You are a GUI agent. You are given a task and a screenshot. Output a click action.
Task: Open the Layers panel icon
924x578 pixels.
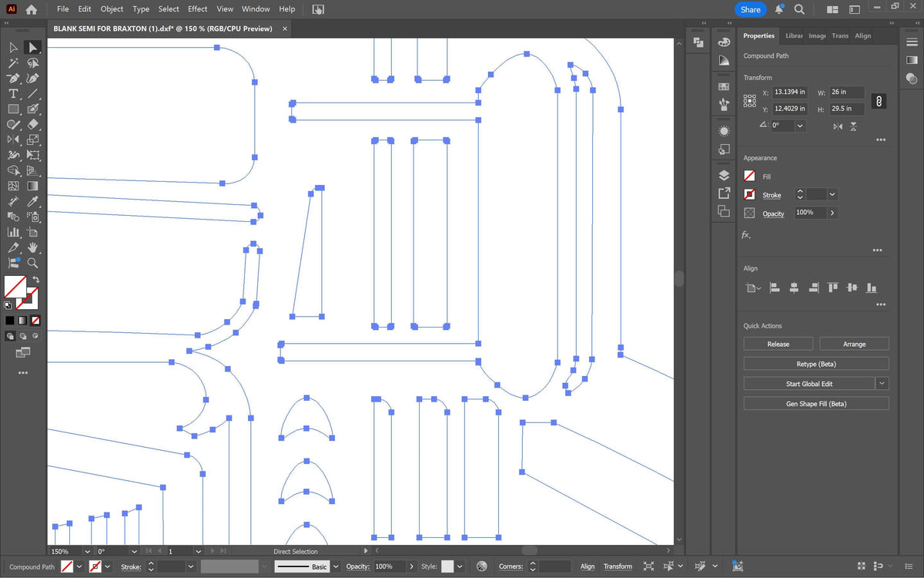724,176
